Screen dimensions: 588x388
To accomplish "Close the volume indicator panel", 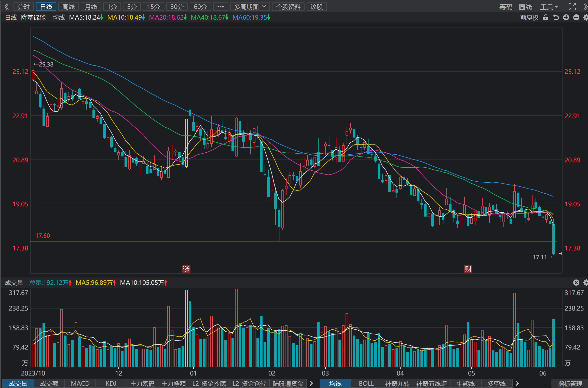I will click(x=576, y=283).
